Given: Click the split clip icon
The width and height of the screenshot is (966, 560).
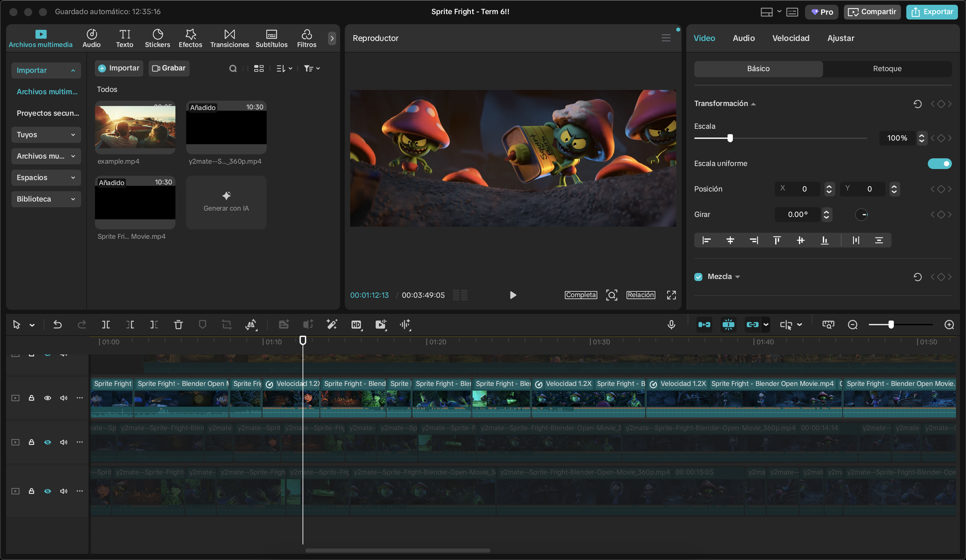Looking at the screenshot, I should 106,325.
